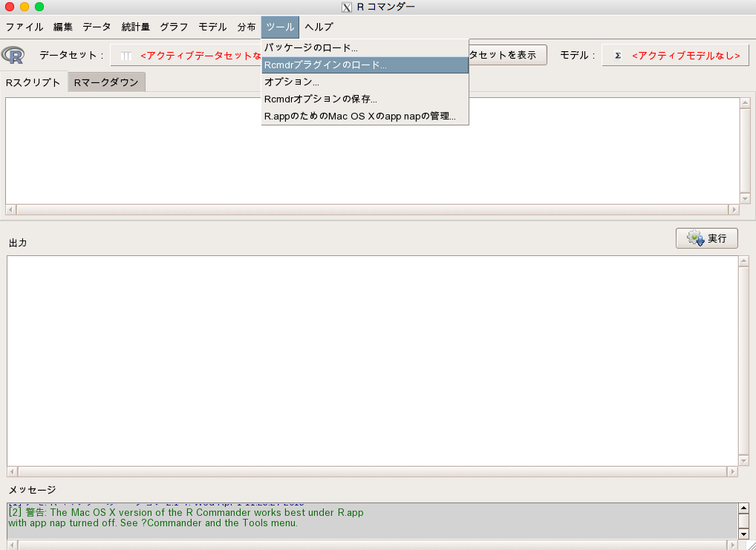
Task: Click the yellow minimize window button
Action: pos(24,7)
